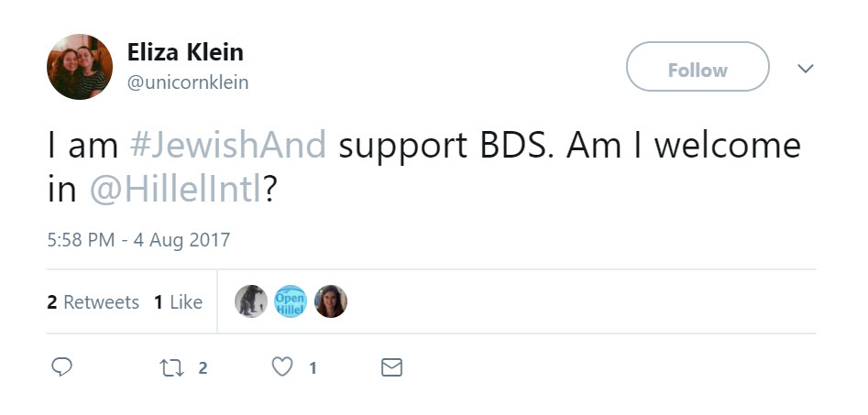
Task: Retweet this tweet using the retweet icon
Action: coord(171,367)
